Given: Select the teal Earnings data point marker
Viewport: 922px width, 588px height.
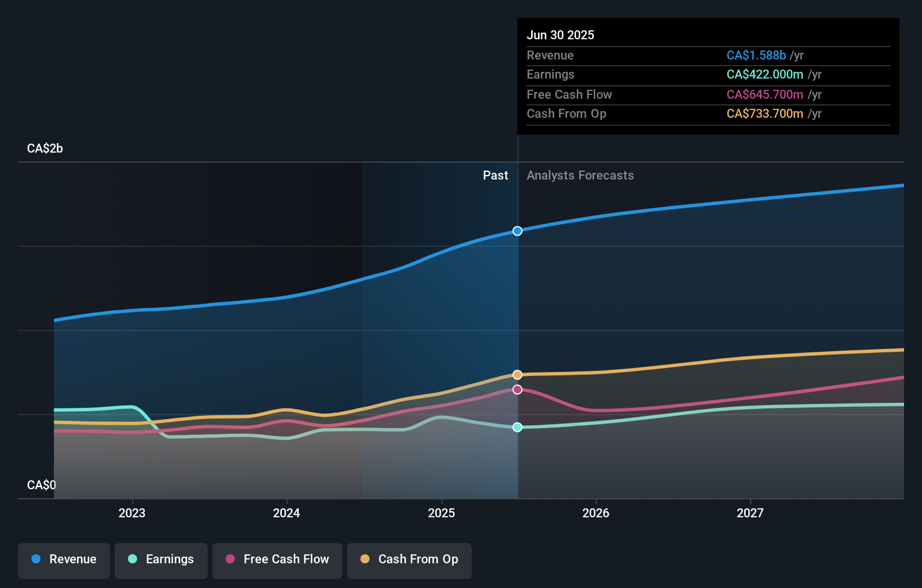Looking at the screenshot, I should 517,427.
